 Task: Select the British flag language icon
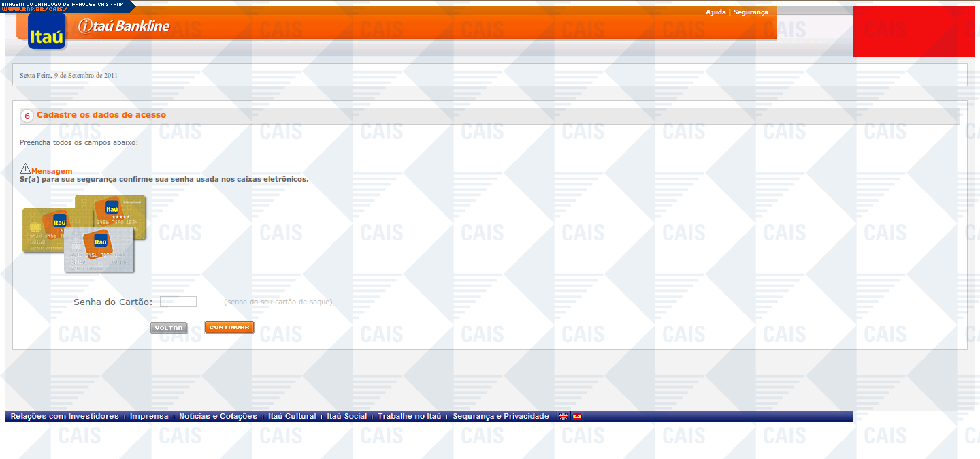point(563,417)
